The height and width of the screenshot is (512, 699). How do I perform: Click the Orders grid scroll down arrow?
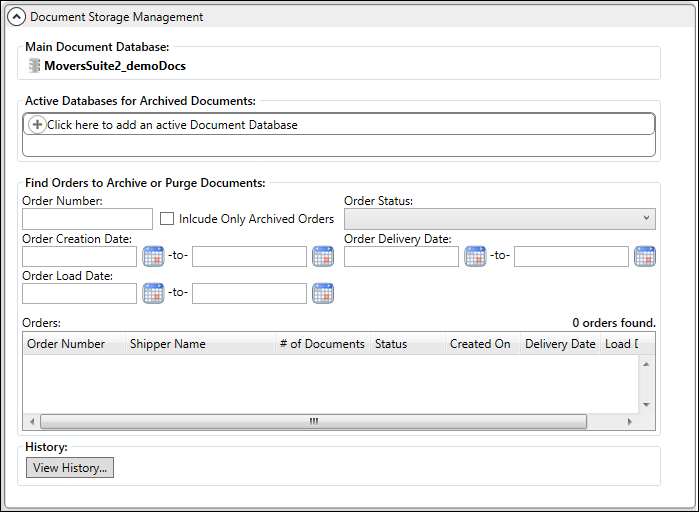point(646,405)
